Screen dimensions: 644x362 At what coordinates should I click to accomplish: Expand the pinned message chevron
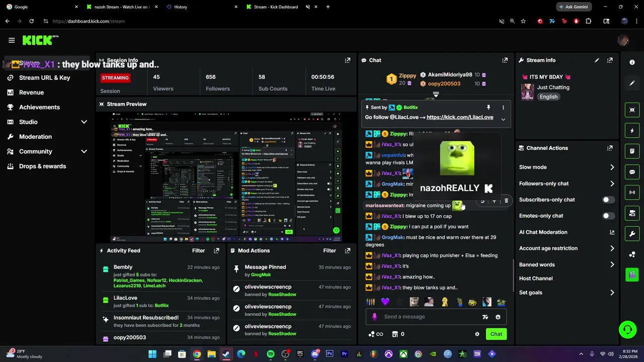pos(503,119)
